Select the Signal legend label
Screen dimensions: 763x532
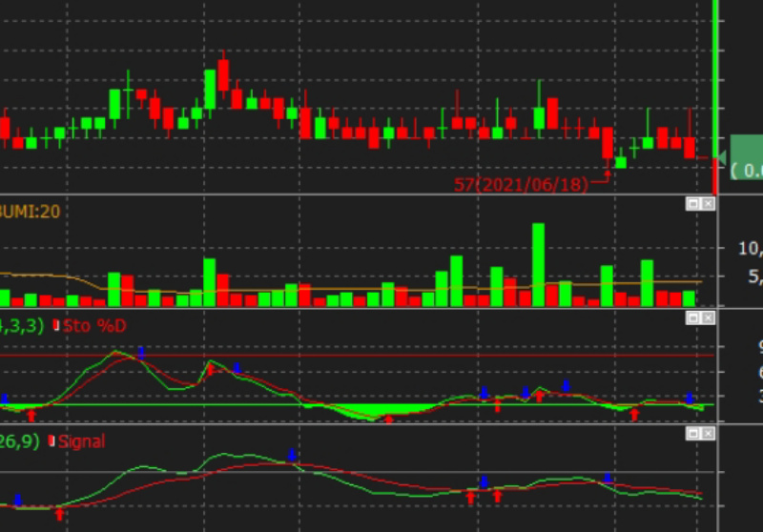point(82,441)
